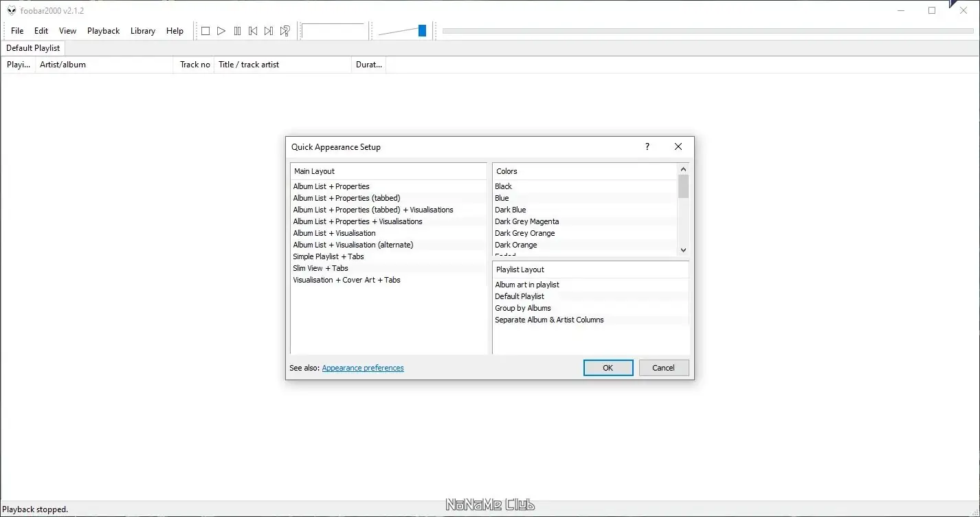Viewport: 980px width, 517px height.
Task: Click the playback seek bar
Action: point(708,31)
